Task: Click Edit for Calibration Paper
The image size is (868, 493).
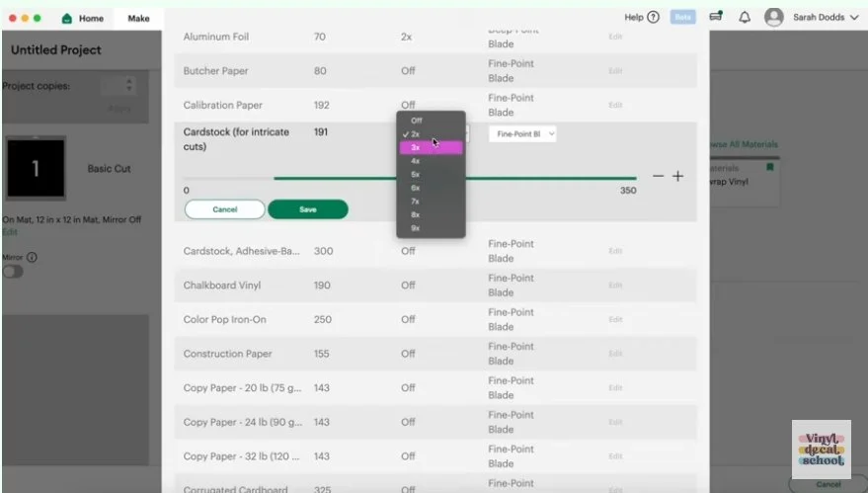Action: point(615,105)
